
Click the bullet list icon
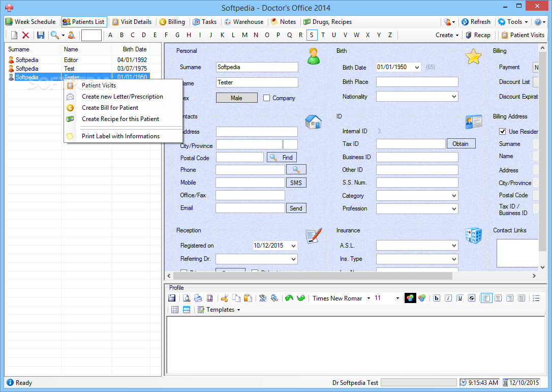[536, 298]
